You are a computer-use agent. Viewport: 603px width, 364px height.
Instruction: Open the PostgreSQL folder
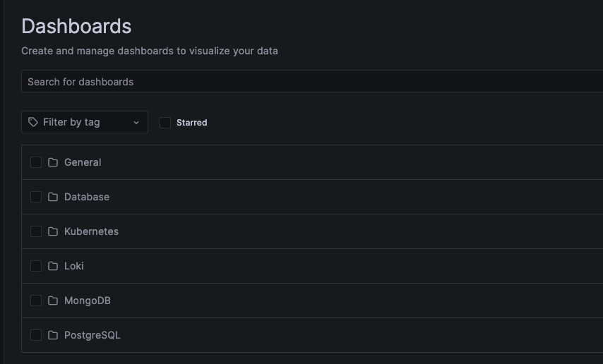pyautogui.click(x=92, y=335)
